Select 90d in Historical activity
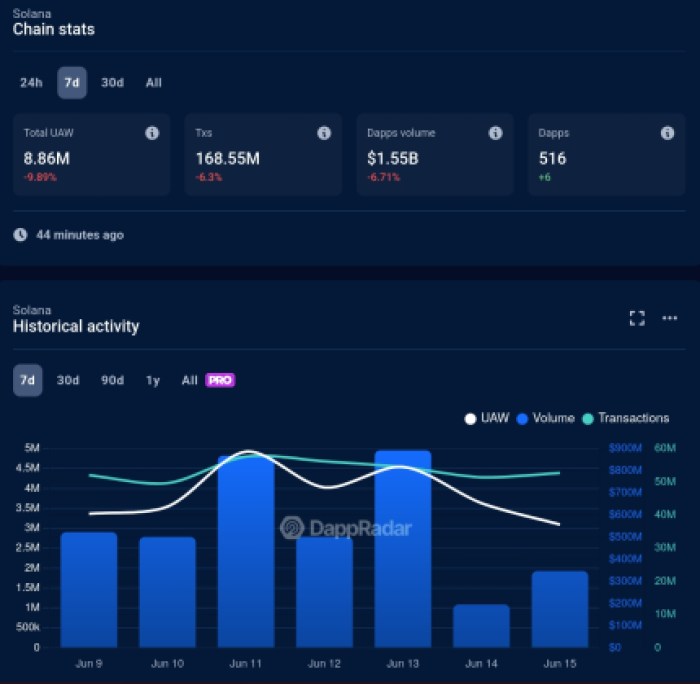 112,380
